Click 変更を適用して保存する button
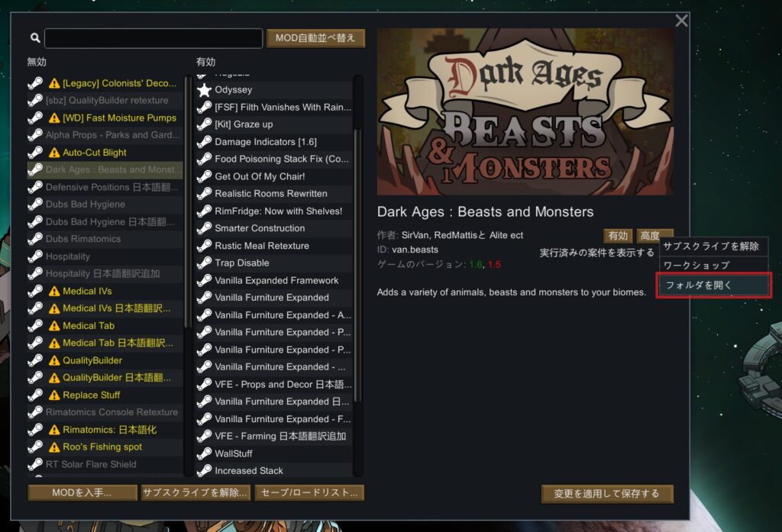This screenshot has width=782, height=532. 607,494
